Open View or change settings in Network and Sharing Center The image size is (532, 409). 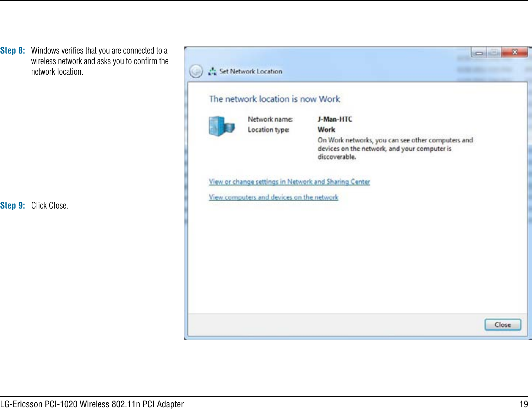[289, 182]
